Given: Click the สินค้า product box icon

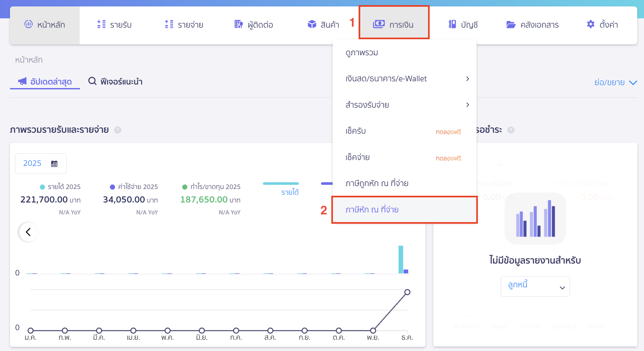Looking at the screenshot, I should (312, 24).
